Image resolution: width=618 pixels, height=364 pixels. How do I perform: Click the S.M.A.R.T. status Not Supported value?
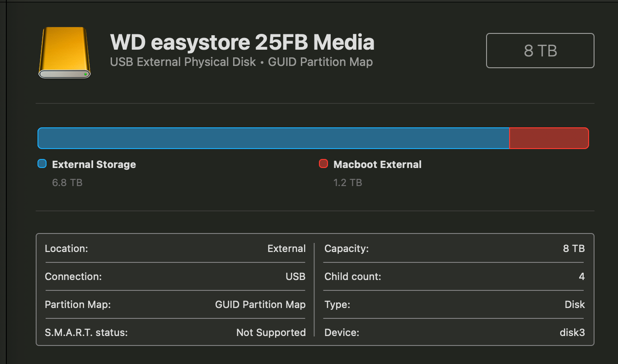tap(271, 332)
